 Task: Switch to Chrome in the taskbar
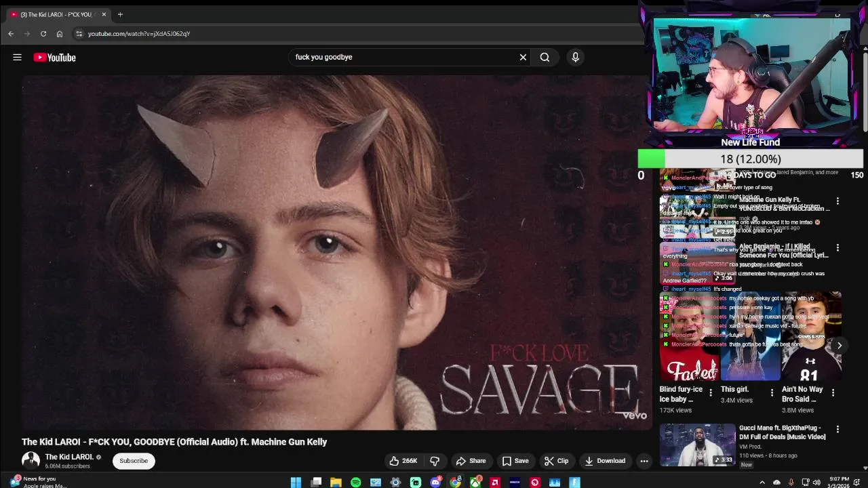[455, 483]
